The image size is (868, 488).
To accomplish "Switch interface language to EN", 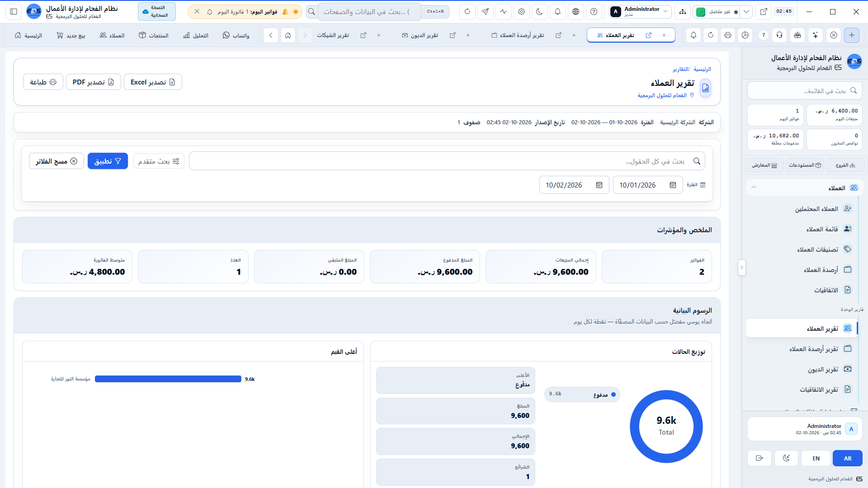I will tap(816, 458).
